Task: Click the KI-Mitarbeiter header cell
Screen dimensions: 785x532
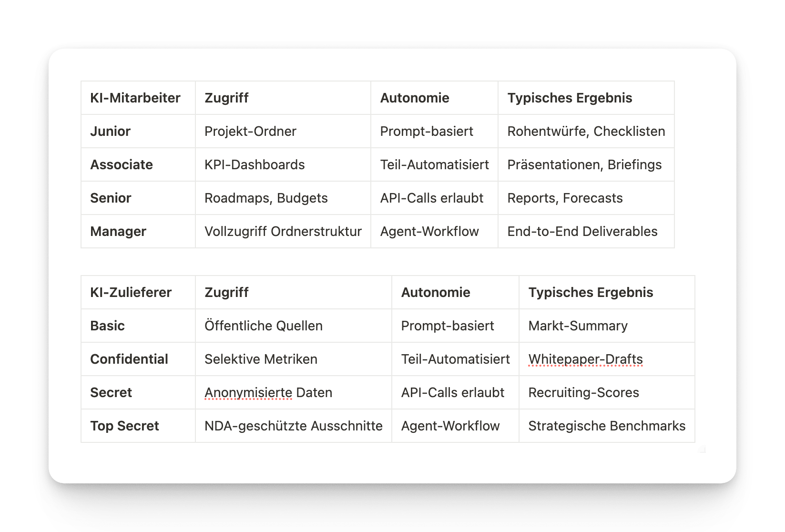Action: coord(138,98)
